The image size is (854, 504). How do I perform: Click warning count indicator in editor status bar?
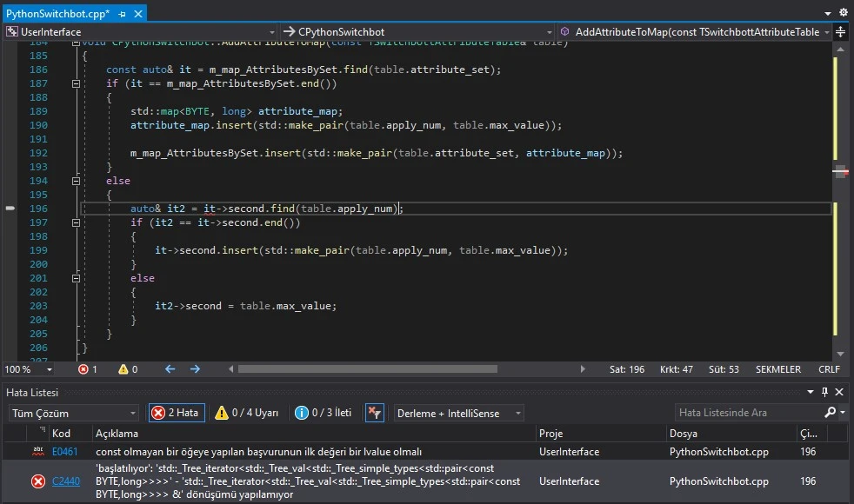[x=128, y=369]
